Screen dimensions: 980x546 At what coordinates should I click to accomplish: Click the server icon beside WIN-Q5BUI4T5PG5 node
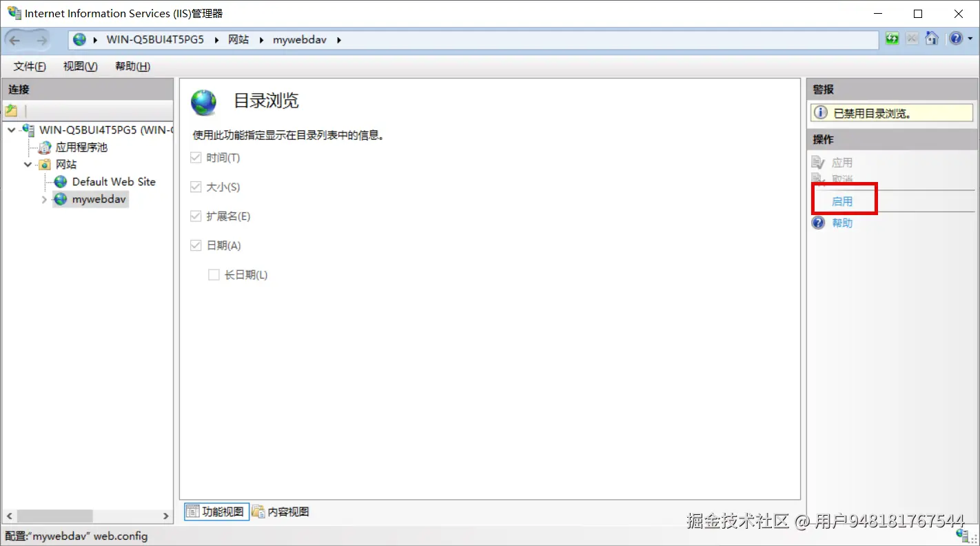pos(28,130)
